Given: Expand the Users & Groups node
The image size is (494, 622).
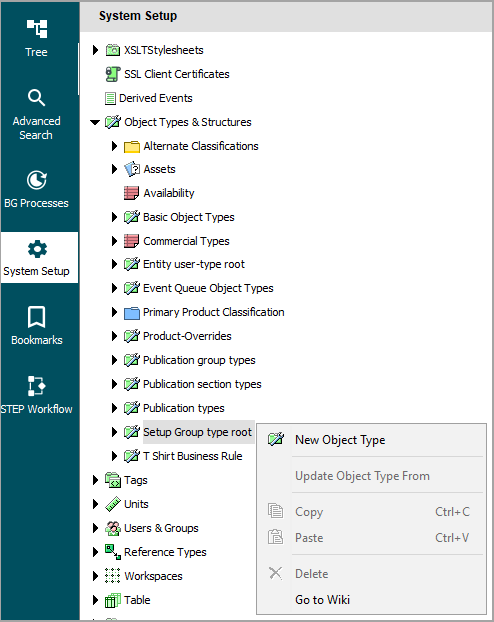Looking at the screenshot, I should pos(95,528).
